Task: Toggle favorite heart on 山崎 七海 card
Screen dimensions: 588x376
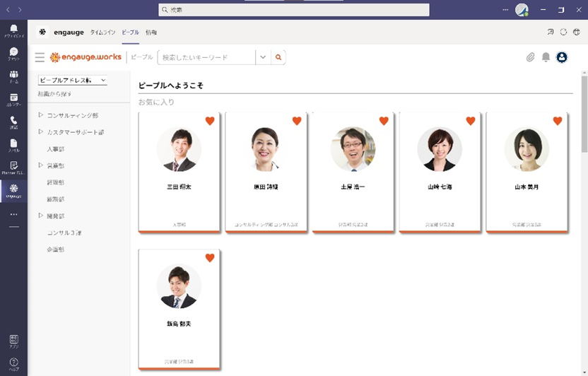Action: click(471, 121)
